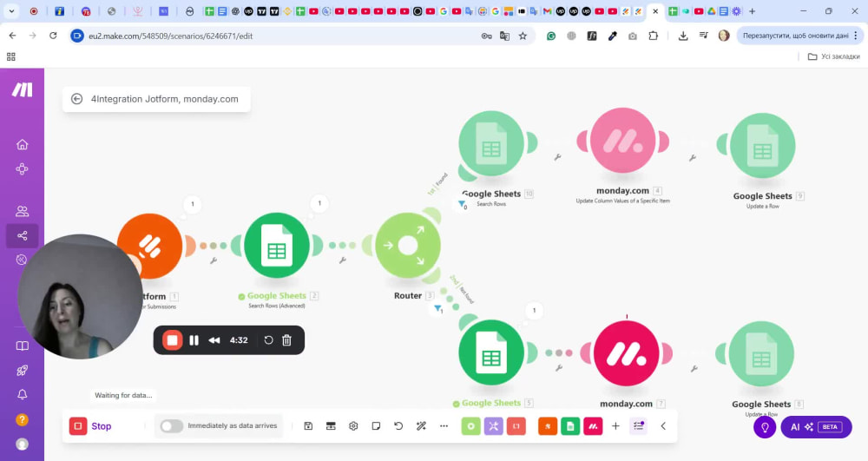Open the tab search dropdown arrow

tap(11, 11)
